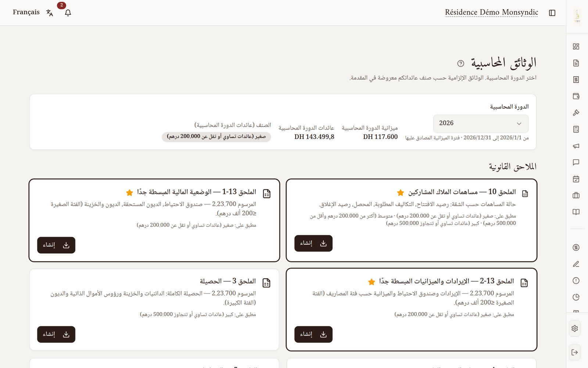Image resolution: width=588 pixels, height=368 pixels.
Task: Click the الملحق 13-2 card title
Action: [447, 281]
